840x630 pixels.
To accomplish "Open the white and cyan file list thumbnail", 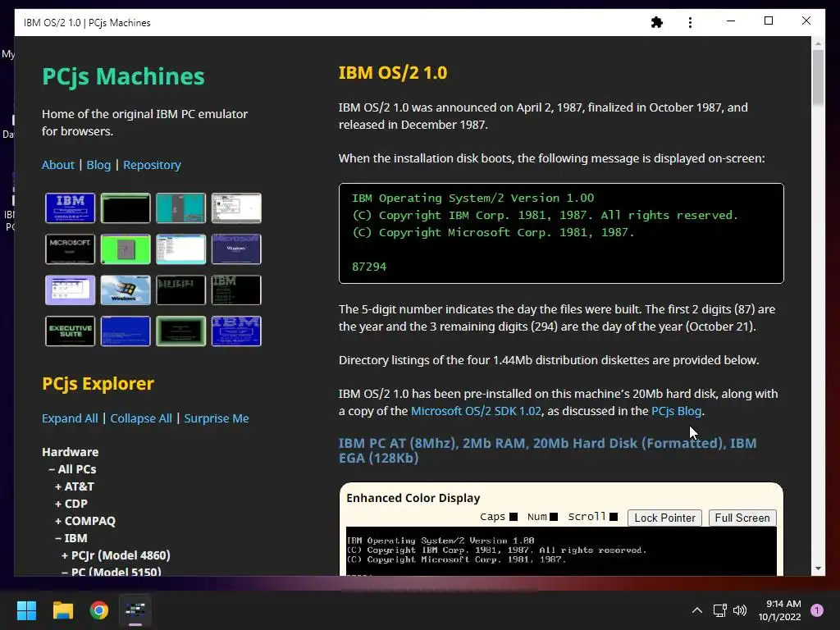I will coord(180,249).
